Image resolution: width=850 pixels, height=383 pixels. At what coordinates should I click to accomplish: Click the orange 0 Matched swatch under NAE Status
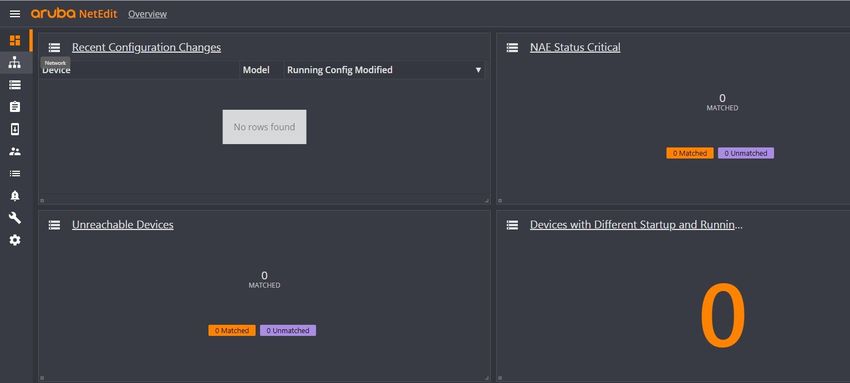(690, 153)
